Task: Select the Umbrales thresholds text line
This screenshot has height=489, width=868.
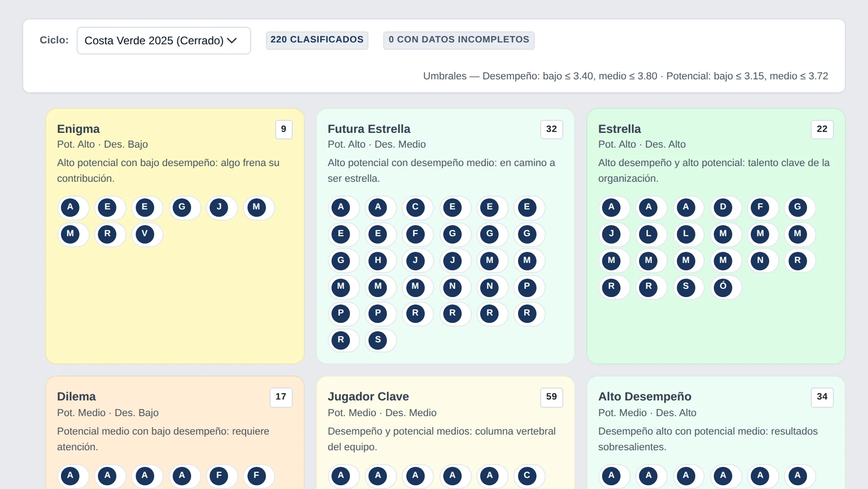Action: (626, 76)
